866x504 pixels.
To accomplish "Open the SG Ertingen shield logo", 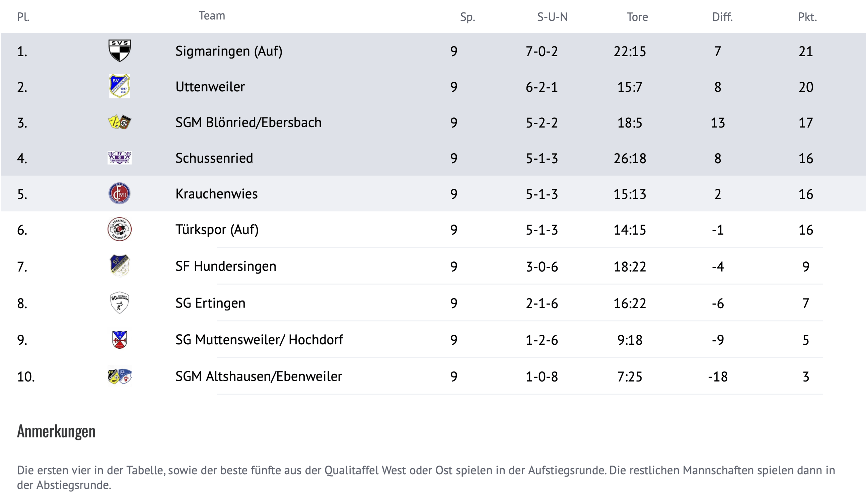I will point(119,303).
